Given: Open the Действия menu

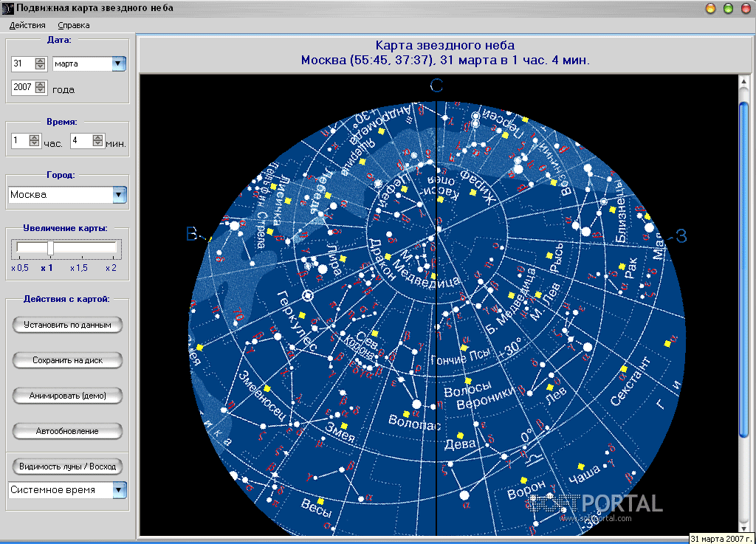Looking at the screenshot, I should [27, 25].
